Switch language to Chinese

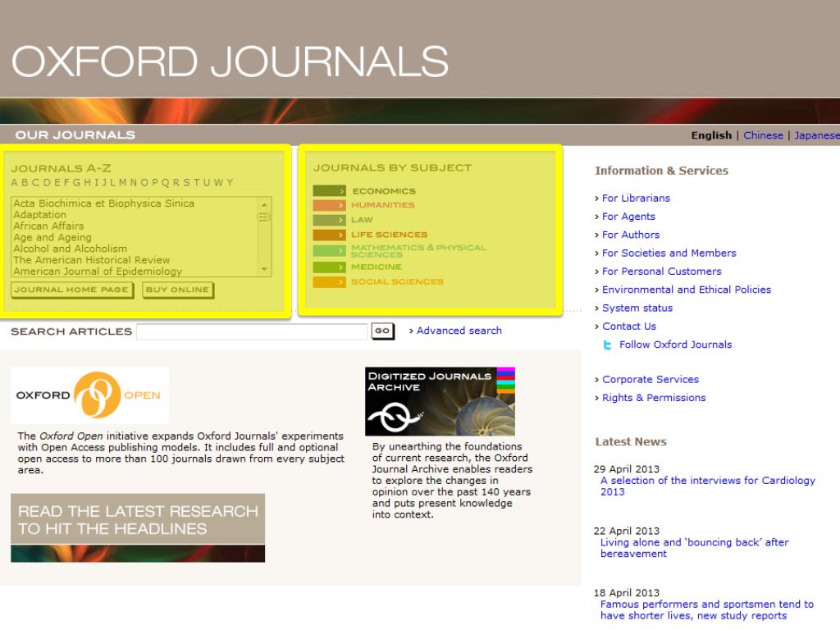point(763,135)
